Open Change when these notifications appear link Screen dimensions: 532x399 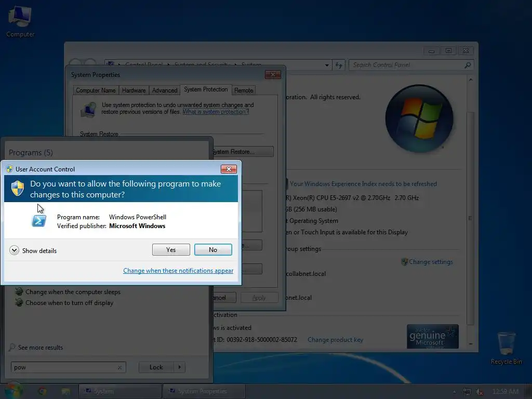tap(178, 271)
